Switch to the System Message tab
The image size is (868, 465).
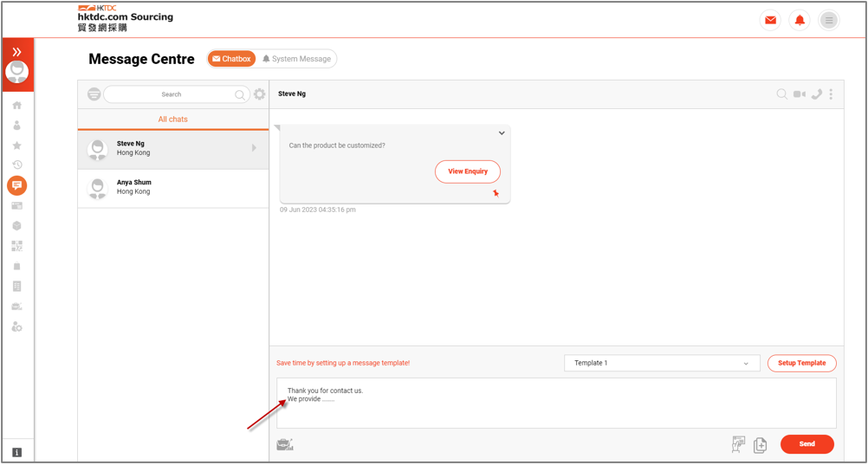[x=297, y=59]
